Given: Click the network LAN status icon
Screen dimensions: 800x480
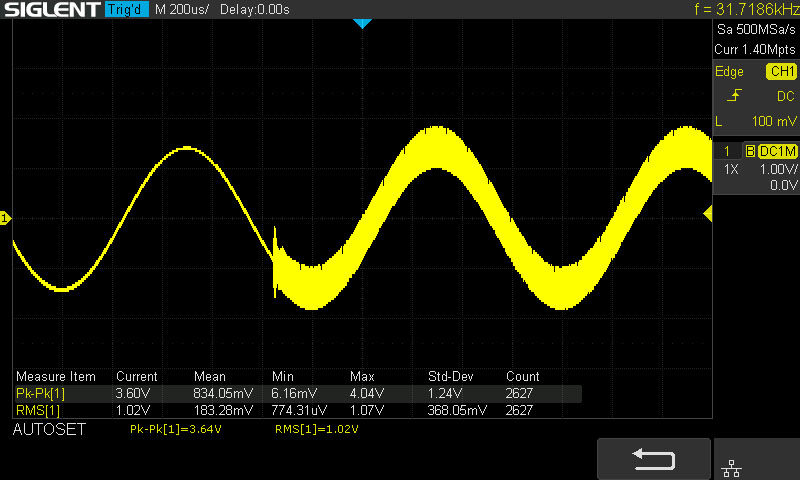Looking at the screenshot, I should point(732,468).
